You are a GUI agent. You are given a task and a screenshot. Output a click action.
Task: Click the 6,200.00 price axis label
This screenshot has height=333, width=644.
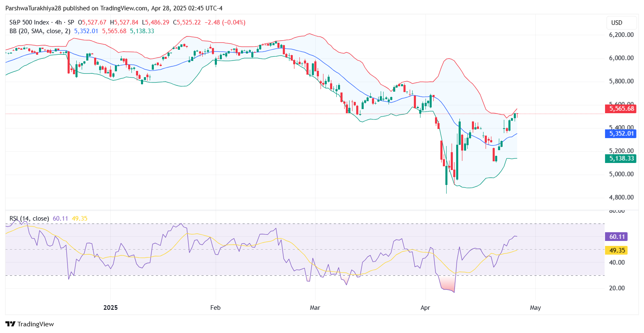(621, 35)
